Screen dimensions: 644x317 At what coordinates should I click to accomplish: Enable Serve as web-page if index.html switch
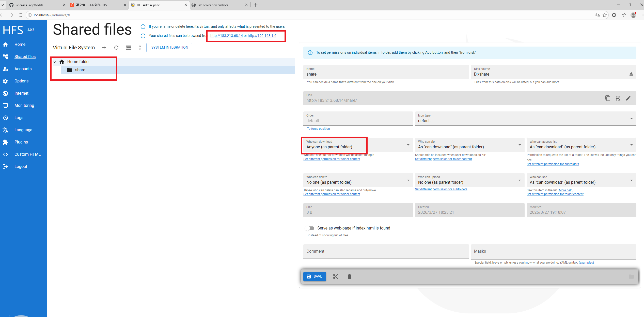pyautogui.click(x=310, y=228)
